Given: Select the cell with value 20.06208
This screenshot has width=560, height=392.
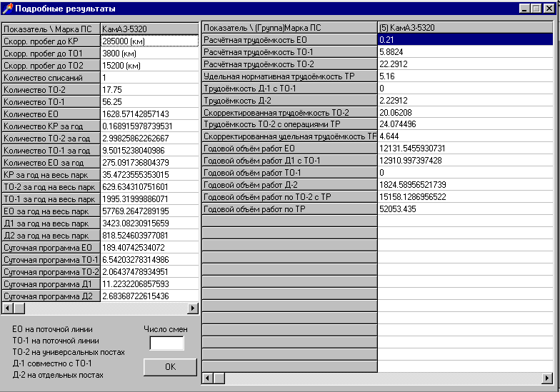Looking at the screenshot, I should [466, 113].
